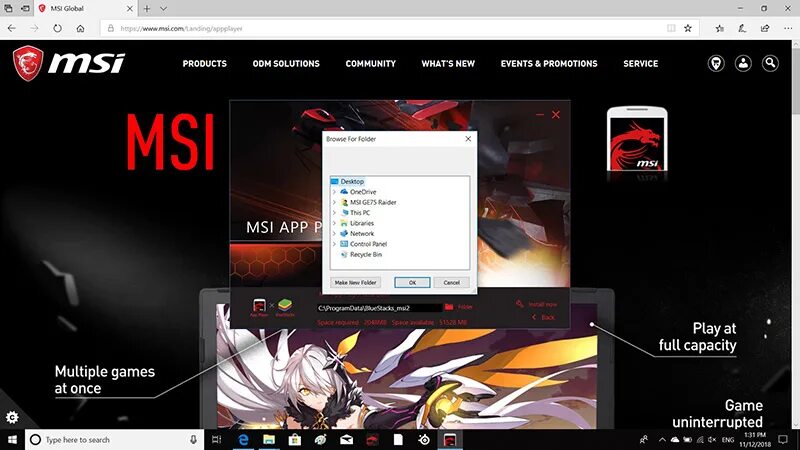Viewport: 800px width, 450px height.
Task: Click the install path input field
Action: pos(379,308)
